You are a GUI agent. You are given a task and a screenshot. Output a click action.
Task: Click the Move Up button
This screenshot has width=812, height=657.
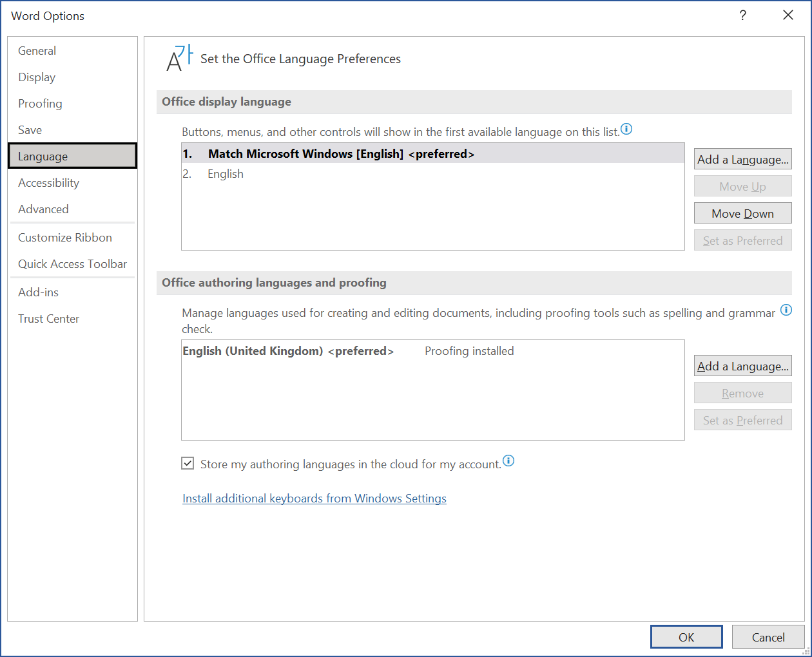(x=743, y=186)
